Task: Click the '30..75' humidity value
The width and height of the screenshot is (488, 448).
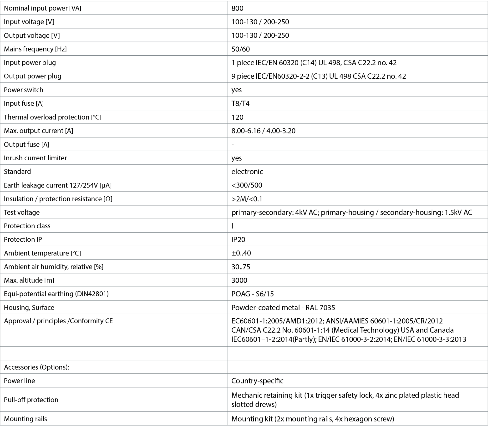Action: [241, 267]
